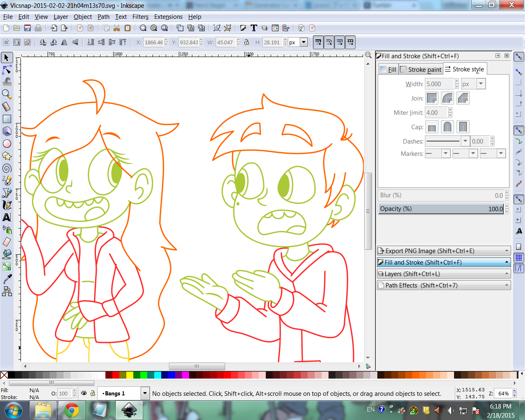Select the Node edit tool
The image size is (525, 420).
click(7, 70)
